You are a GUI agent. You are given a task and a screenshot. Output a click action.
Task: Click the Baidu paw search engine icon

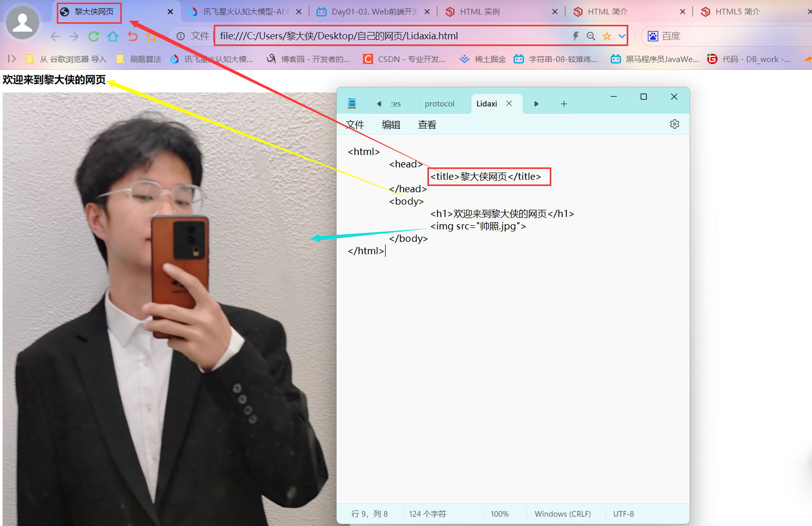[x=653, y=36]
